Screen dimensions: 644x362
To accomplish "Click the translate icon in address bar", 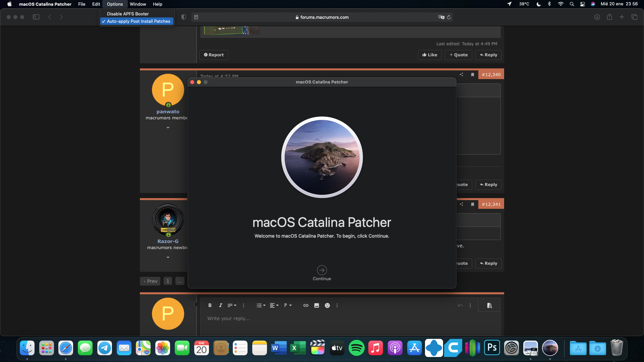I will click(x=441, y=17).
